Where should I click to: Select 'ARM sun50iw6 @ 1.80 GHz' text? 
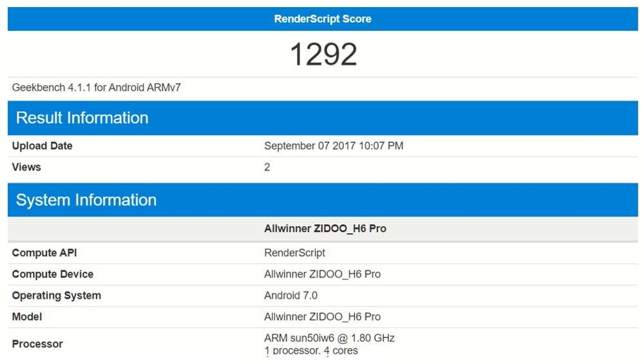[329, 338]
